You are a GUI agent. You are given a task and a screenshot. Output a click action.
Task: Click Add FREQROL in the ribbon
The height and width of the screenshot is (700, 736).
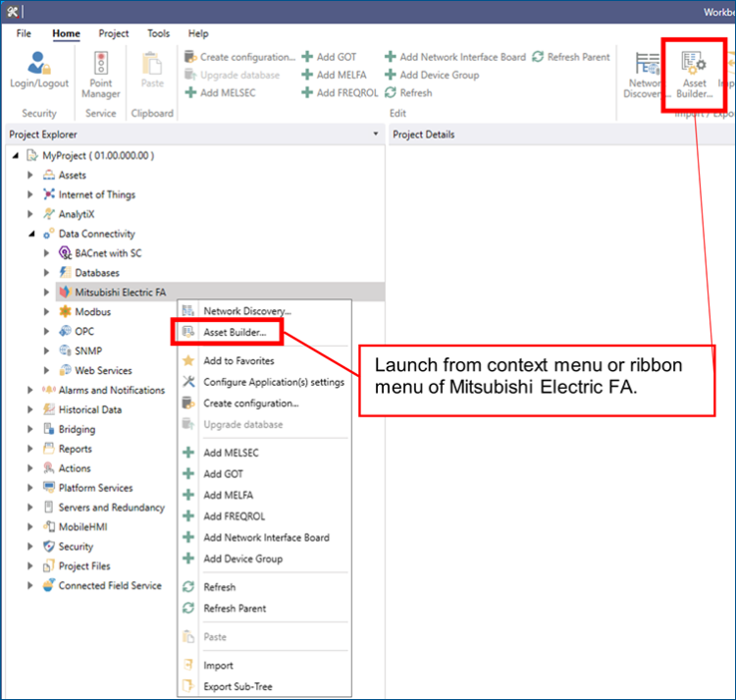[340, 93]
